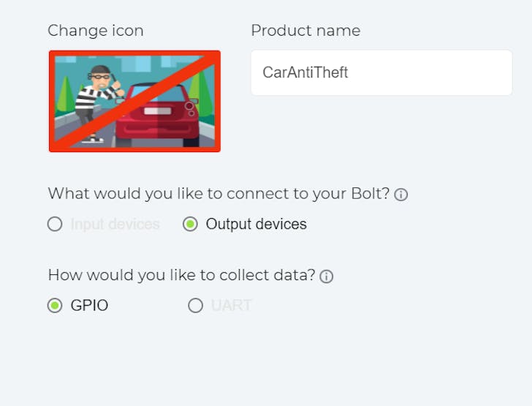Click the "Input devices" label text
Screen dimensions: 532x406
(x=115, y=225)
